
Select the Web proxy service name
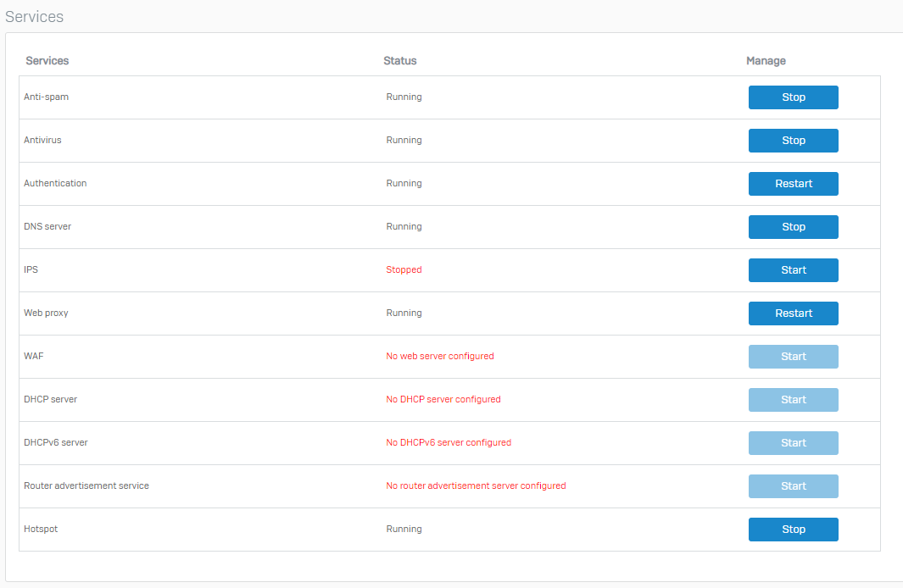[x=46, y=313]
